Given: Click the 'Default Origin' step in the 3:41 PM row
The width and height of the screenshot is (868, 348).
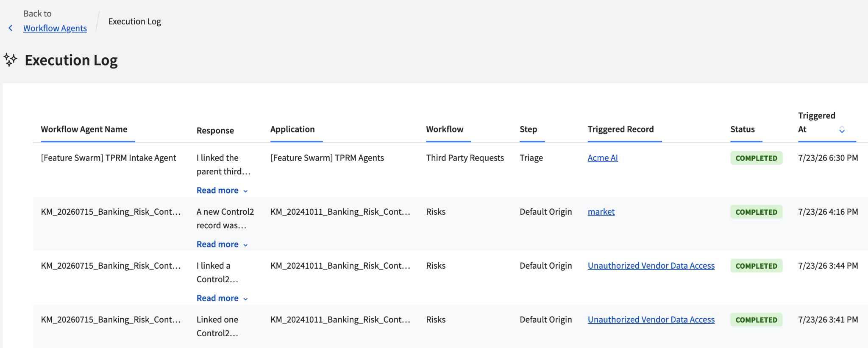Looking at the screenshot, I should click(x=546, y=320).
